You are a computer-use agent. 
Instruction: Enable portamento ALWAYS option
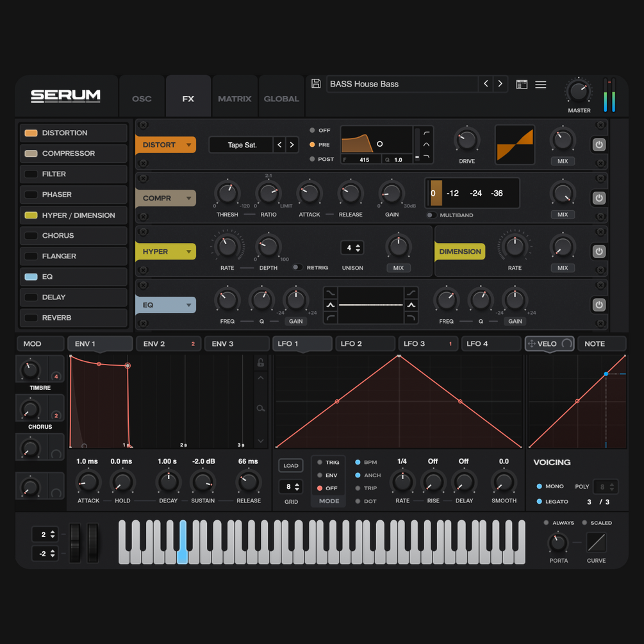pyautogui.click(x=559, y=523)
